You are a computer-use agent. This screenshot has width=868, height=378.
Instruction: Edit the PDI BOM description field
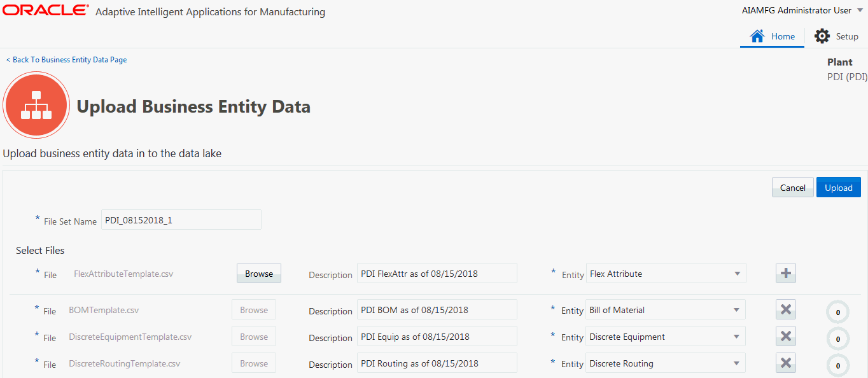point(437,310)
